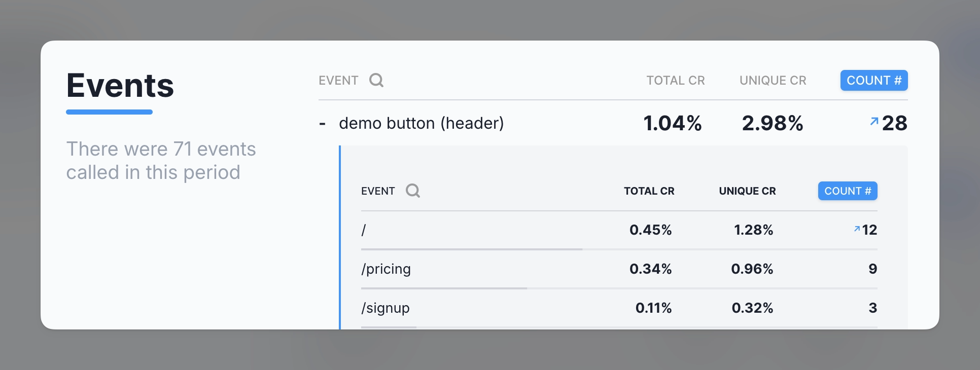Viewport: 980px width, 370px height.
Task: Click the nested blue COUNT # button
Action: point(847,191)
